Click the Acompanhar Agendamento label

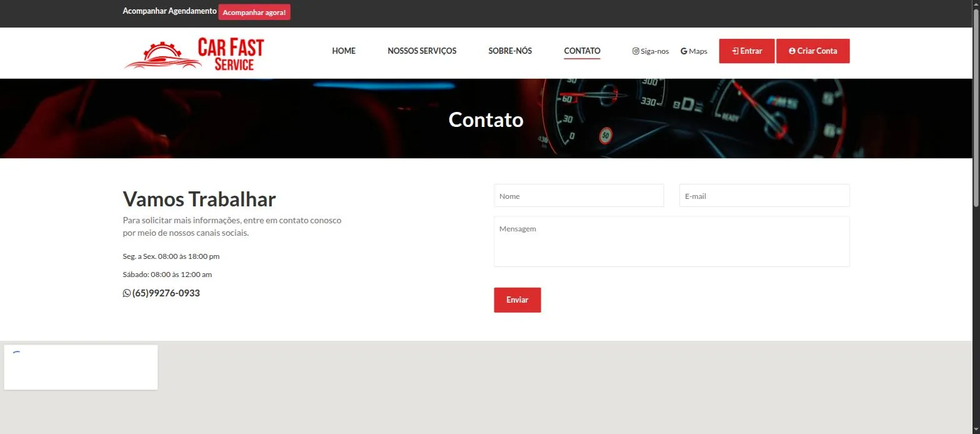click(170, 11)
